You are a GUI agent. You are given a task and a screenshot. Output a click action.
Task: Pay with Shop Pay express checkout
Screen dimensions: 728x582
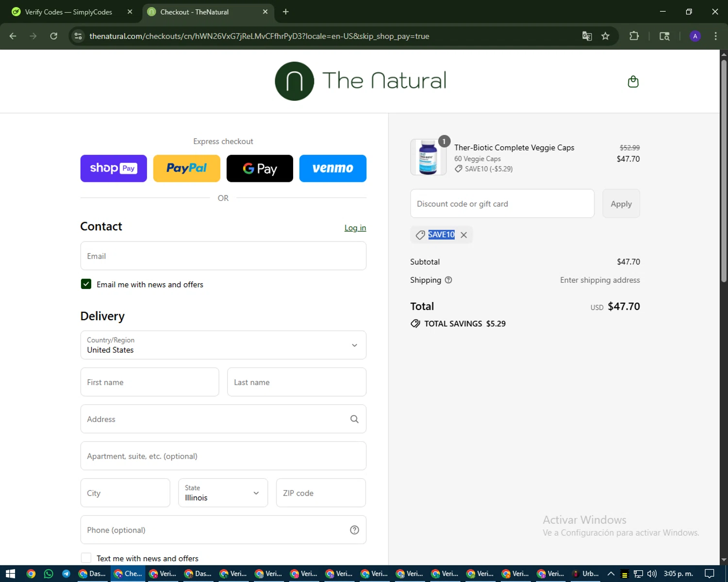tap(114, 168)
